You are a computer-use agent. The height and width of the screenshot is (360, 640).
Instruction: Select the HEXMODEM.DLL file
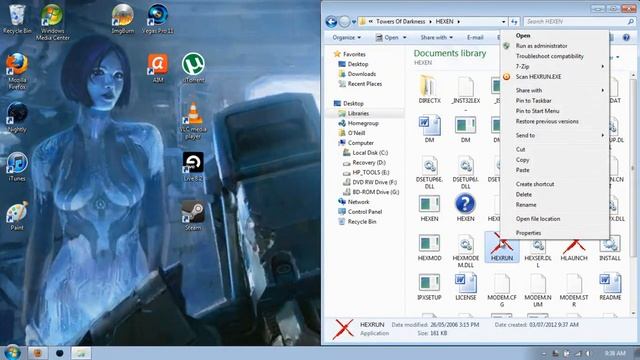pos(465,251)
